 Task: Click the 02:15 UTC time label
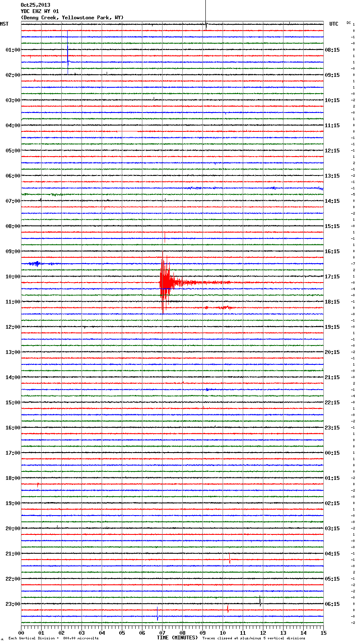332,503
